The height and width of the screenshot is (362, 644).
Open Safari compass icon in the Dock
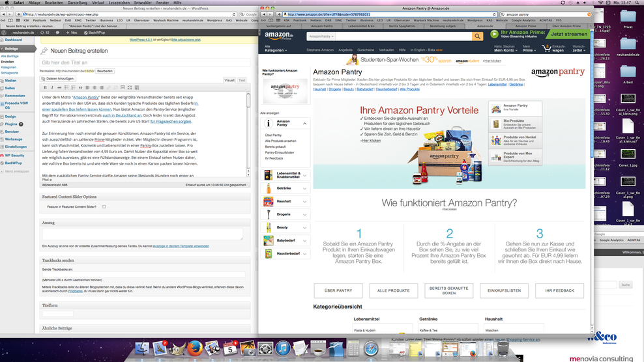tap(372, 348)
